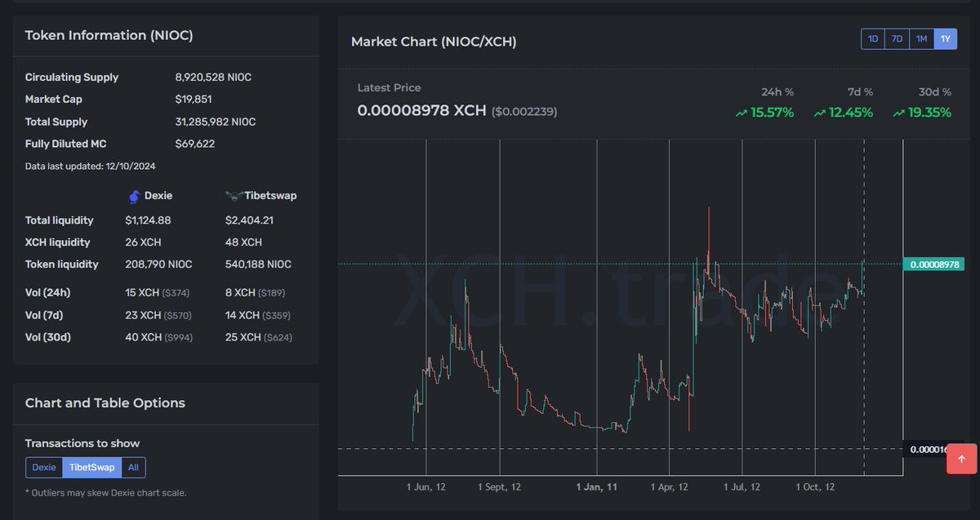The width and height of the screenshot is (980, 520).
Task: Switch chart to 1M range
Action: point(921,39)
